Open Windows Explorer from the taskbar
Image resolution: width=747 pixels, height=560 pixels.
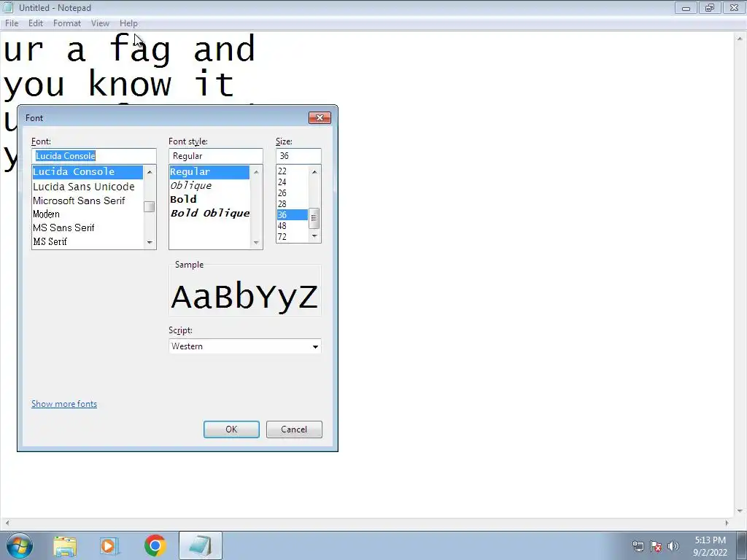[x=65, y=545]
